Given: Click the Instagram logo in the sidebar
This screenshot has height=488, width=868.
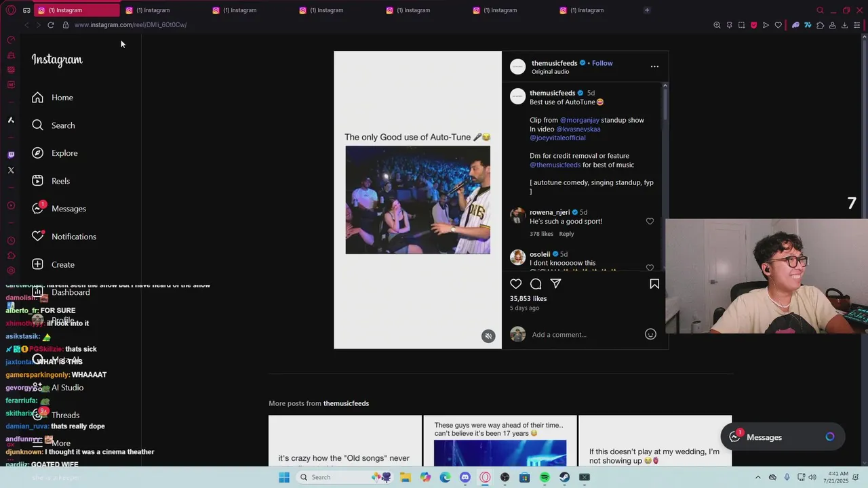Looking at the screenshot, I should pyautogui.click(x=57, y=60).
